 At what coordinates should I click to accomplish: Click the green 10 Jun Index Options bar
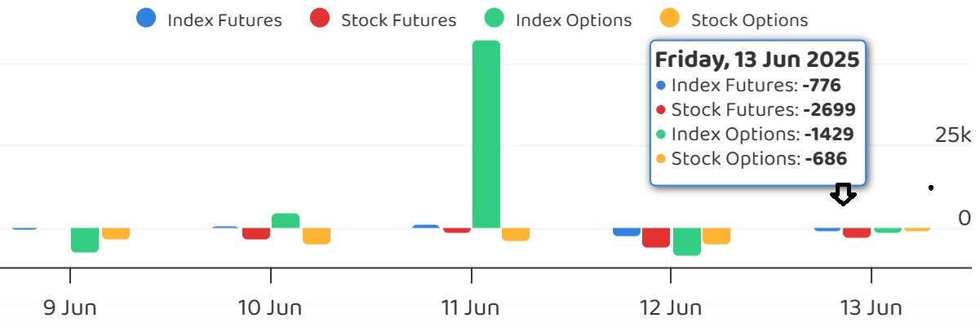pyautogui.click(x=286, y=221)
